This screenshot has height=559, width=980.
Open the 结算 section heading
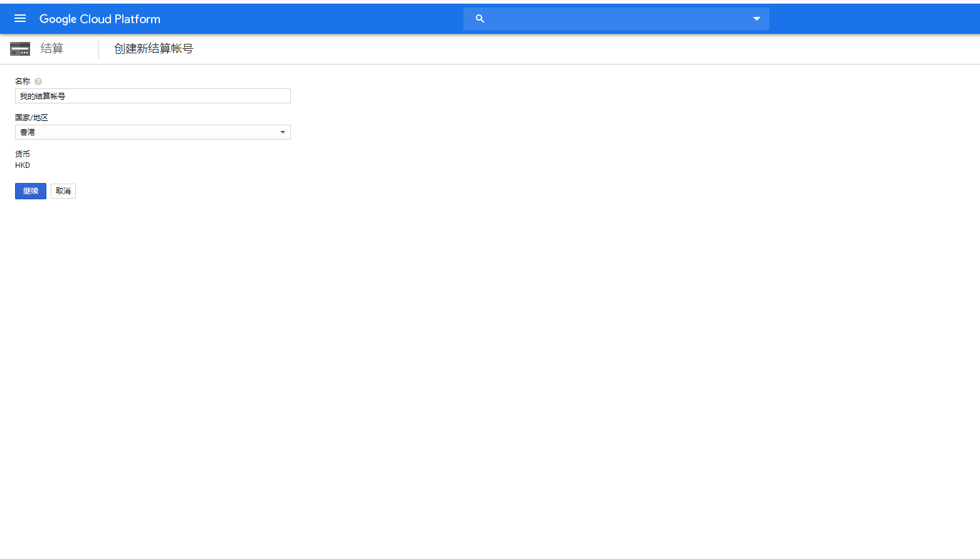(52, 49)
